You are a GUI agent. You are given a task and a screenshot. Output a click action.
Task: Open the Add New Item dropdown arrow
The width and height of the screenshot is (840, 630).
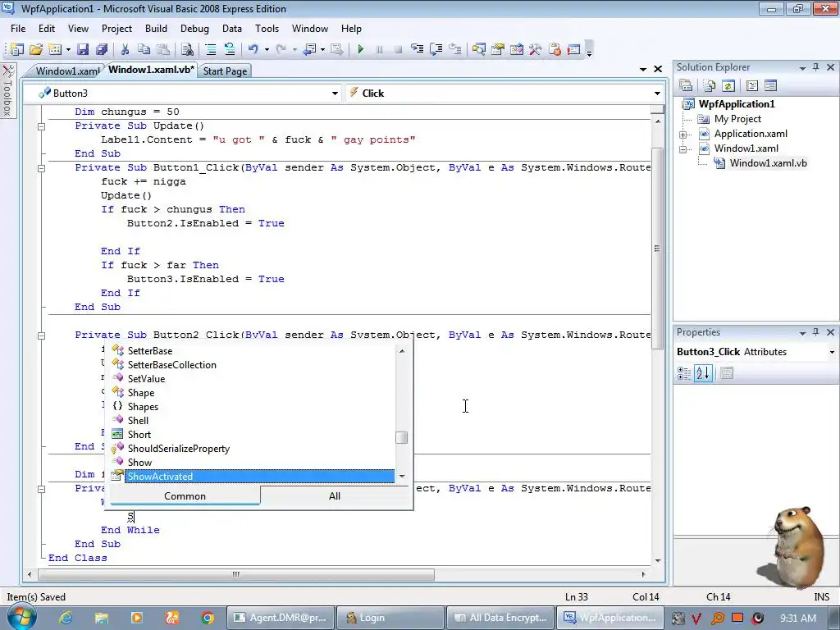pyautogui.click(x=68, y=49)
